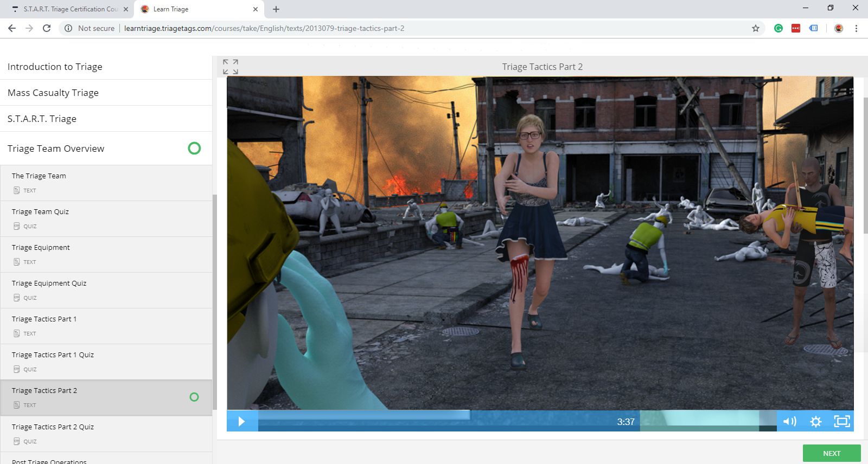Open Triage Tactics Part 2 Quiz
The height and width of the screenshot is (464, 868).
[106, 434]
